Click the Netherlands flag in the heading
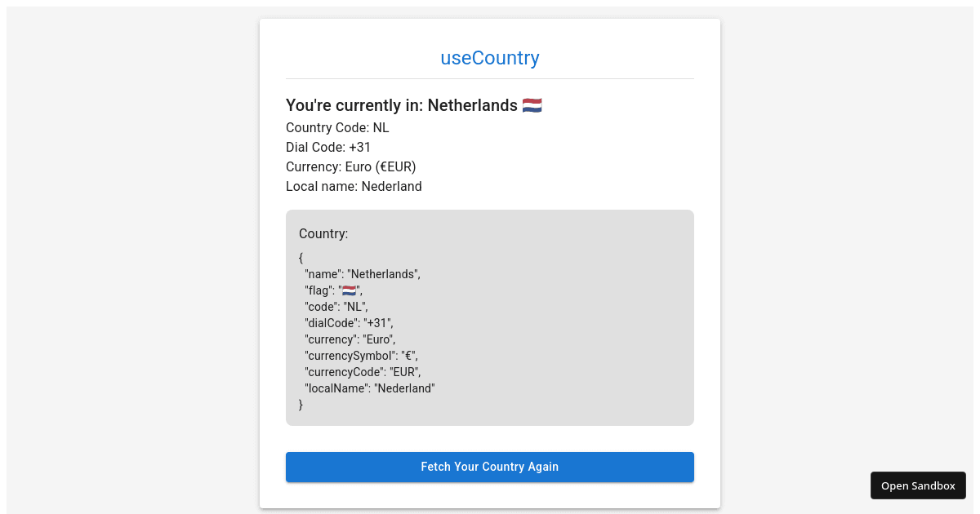 tap(532, 105)
